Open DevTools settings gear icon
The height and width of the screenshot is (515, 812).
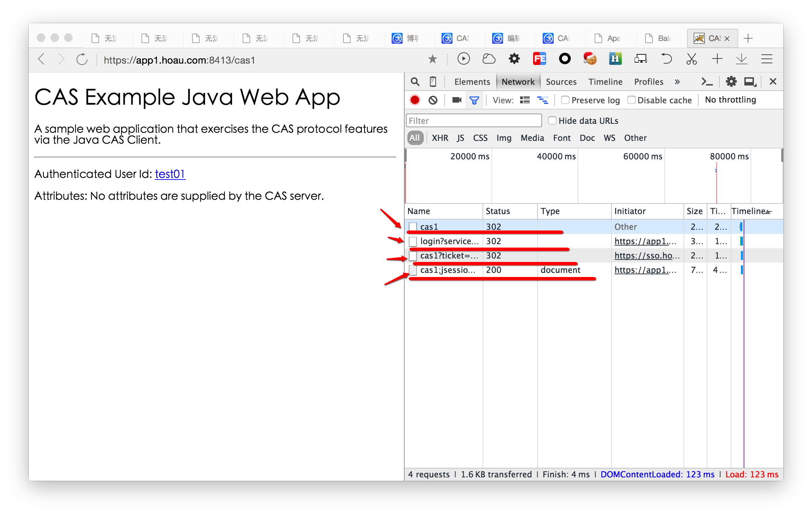click(731, 81)
